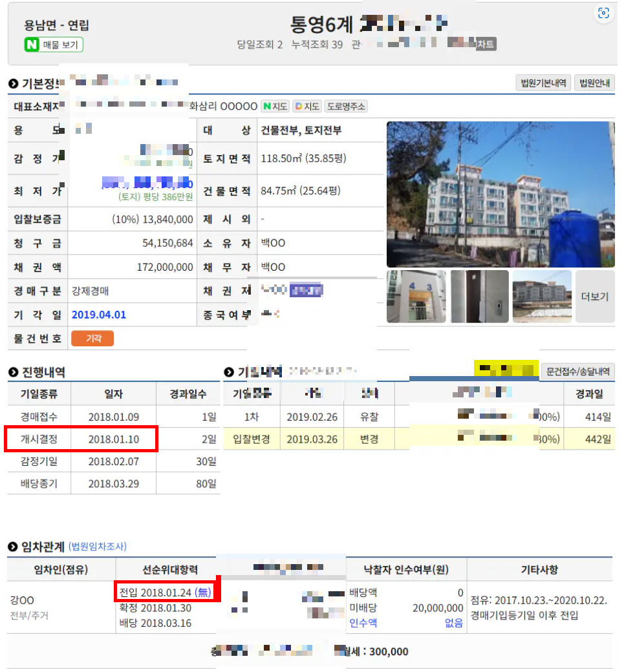The image size is (624, 672).
Task: Open 문건접수/송달내역 button
Action: pyautogui.click(x=577, y=371)
